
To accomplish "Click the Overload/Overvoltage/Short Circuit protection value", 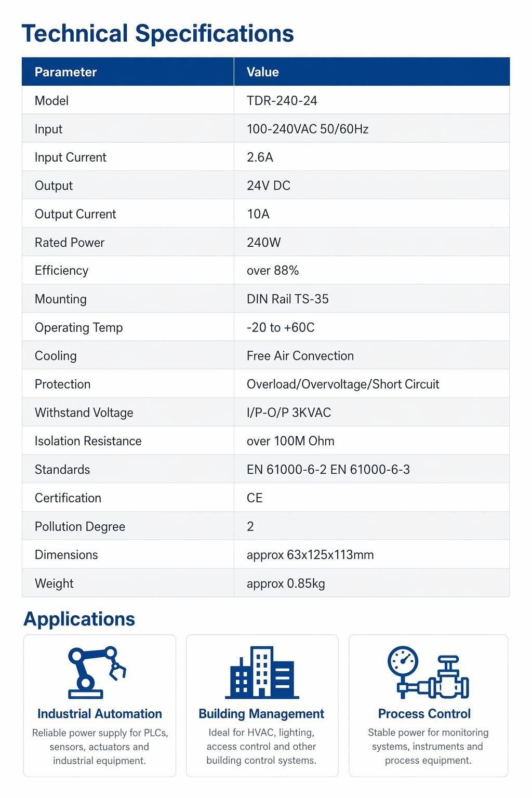I will tap(343, 384).
